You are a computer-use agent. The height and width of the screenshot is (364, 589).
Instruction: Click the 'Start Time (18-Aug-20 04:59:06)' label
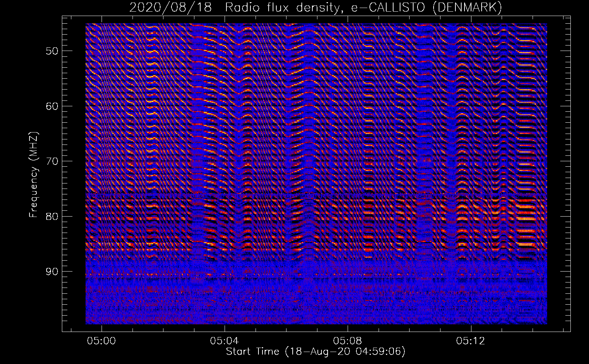[x=316, y=352]
